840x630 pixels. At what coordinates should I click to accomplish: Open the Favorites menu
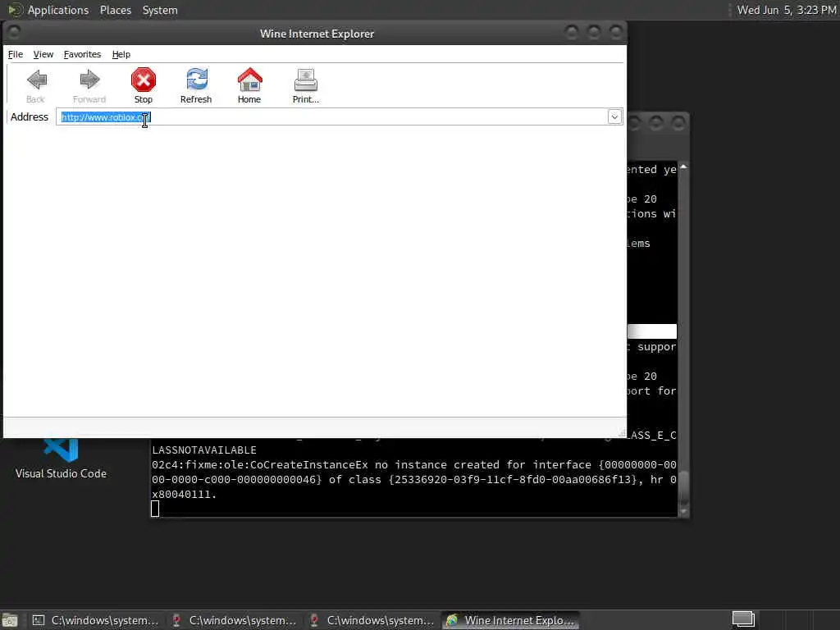(82, 54)
